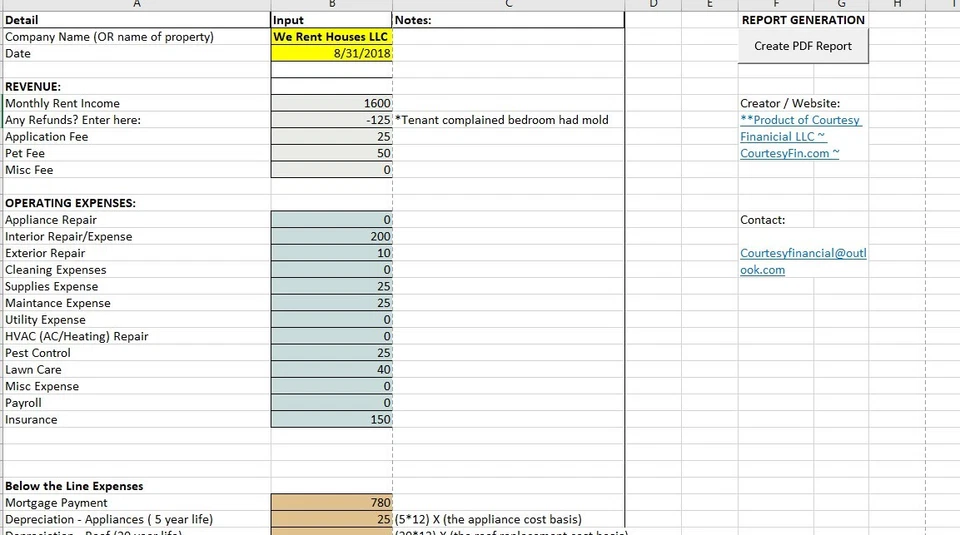
Task: Click the REPORT GENERATION heading
Action: click(x=803, y=20)
